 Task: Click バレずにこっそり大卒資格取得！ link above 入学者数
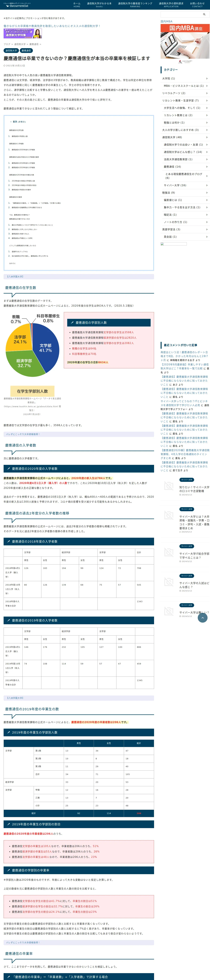(x=23, y=434)
